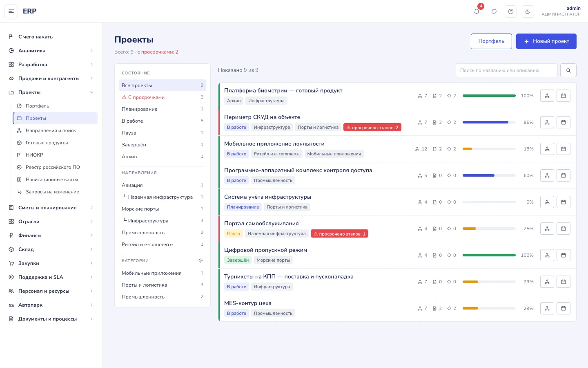Open calendar icon for MES-контур цеха
The height and width of the screenshot is (368, 588).
click(563, 308)
